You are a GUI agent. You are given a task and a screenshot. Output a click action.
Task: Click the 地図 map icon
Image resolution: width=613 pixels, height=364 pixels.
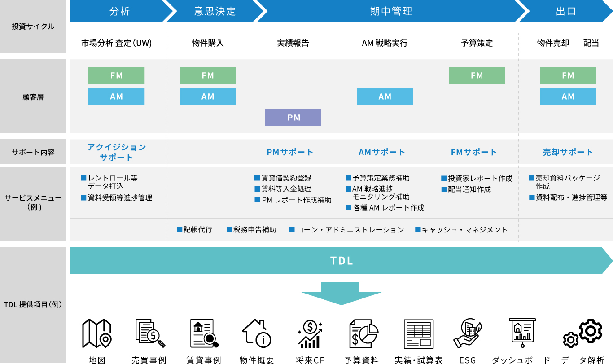click(x=96, y=333)
